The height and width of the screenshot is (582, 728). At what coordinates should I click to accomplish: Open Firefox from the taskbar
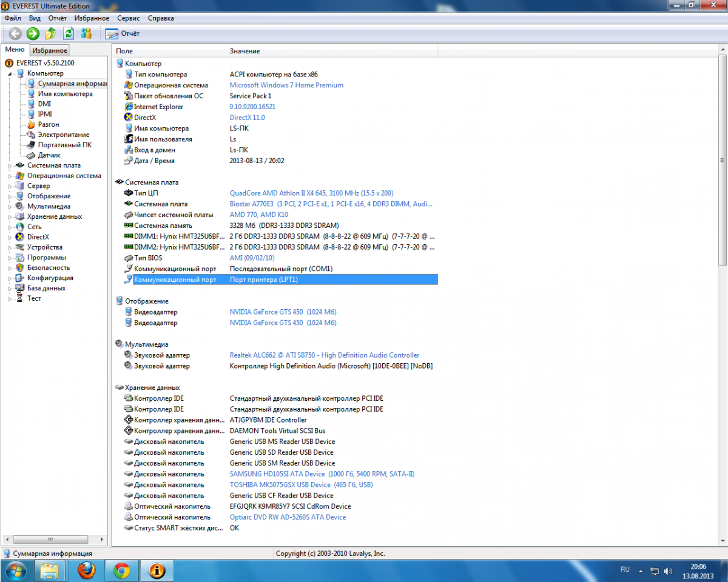(86, 570)
